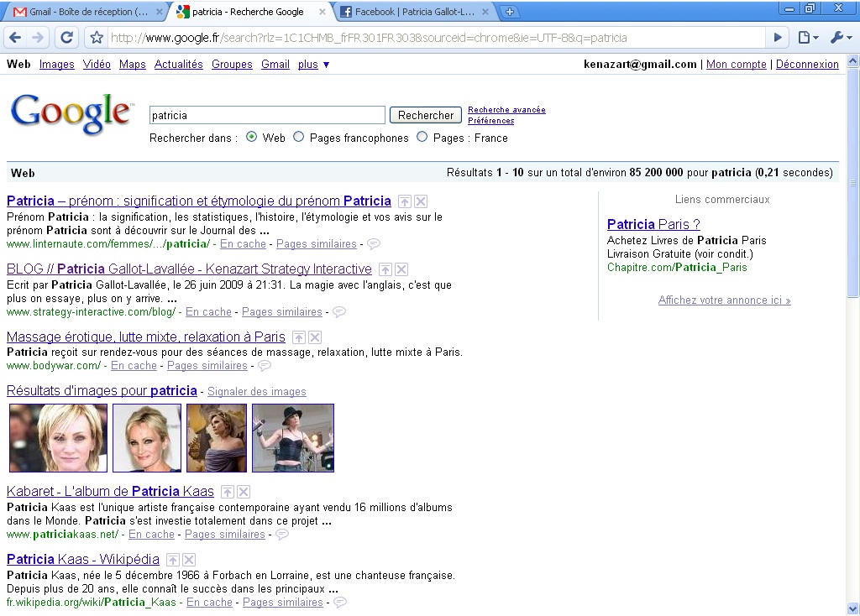Open the Affichez votre annonce ici link
This screenshot has width=860, height=616.
[724, 300]
